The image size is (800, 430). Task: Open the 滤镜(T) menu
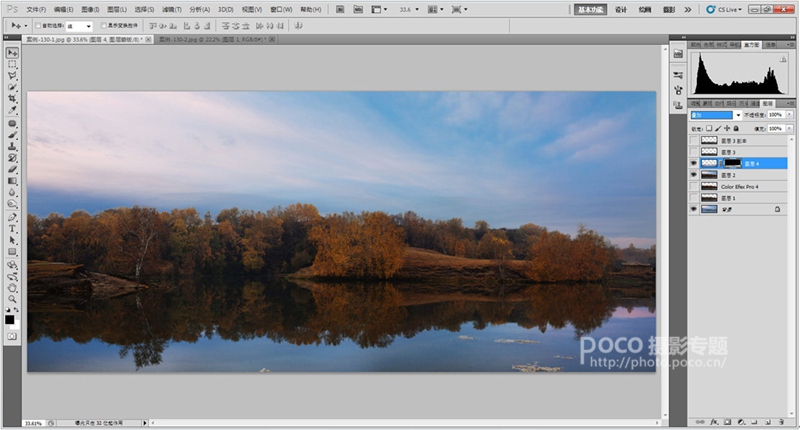tap(171, 9)
